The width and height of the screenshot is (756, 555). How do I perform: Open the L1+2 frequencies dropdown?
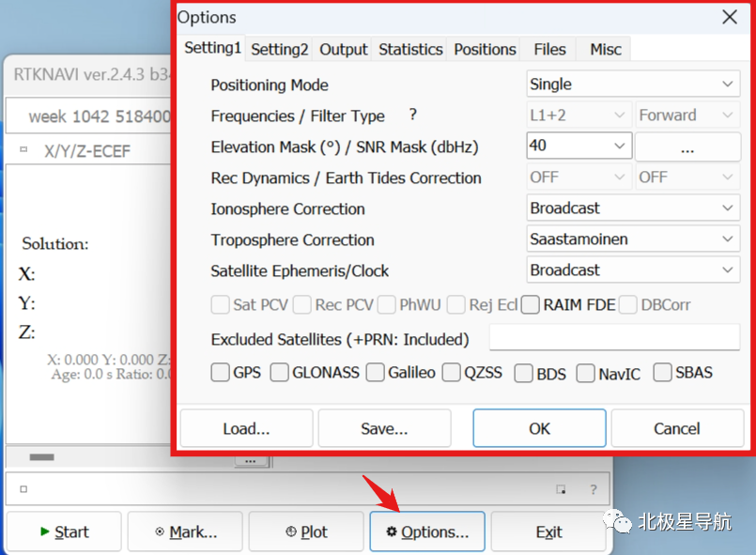coord(579,116)
